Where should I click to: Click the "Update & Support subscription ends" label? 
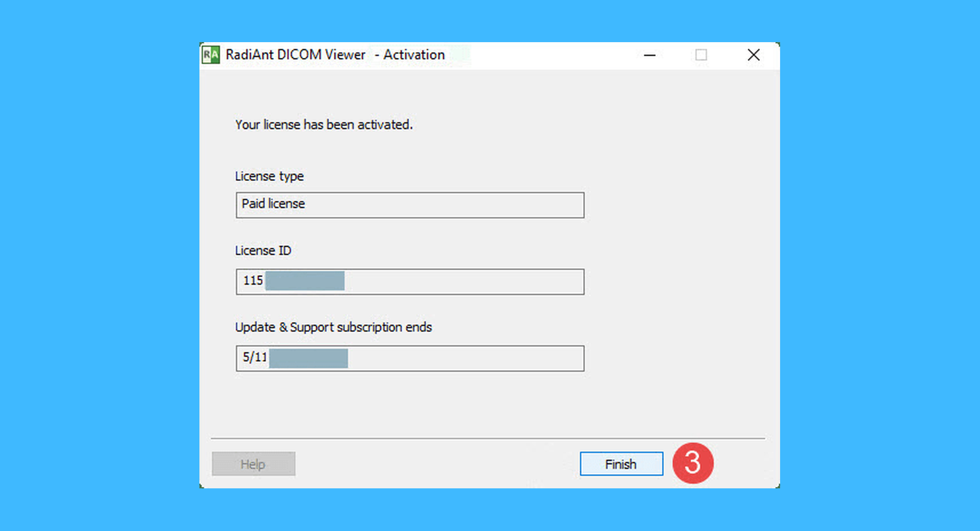tap(334, 328)
